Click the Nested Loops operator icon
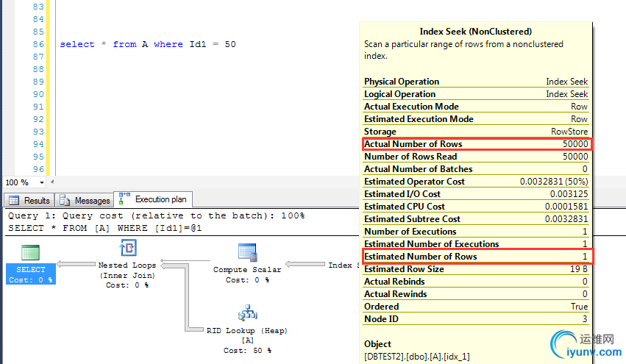Screen dimensions: 626x364 128,248
